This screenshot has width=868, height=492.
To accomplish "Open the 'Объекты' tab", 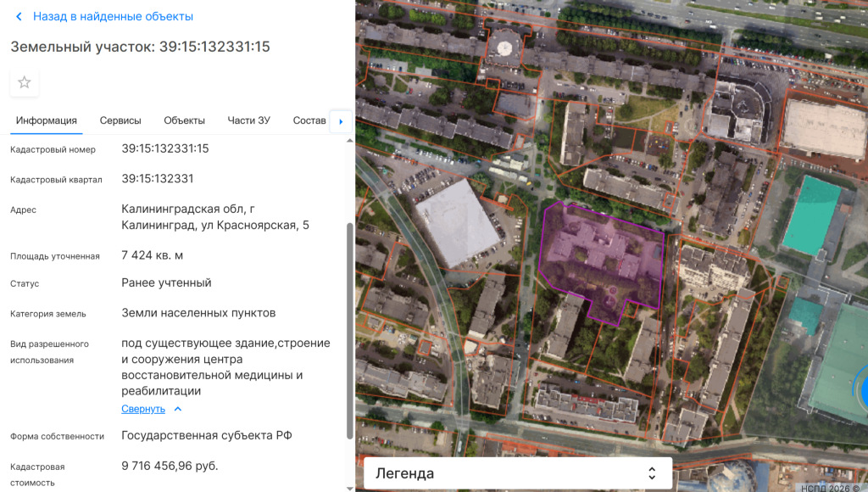I will [x=184, y=120].
